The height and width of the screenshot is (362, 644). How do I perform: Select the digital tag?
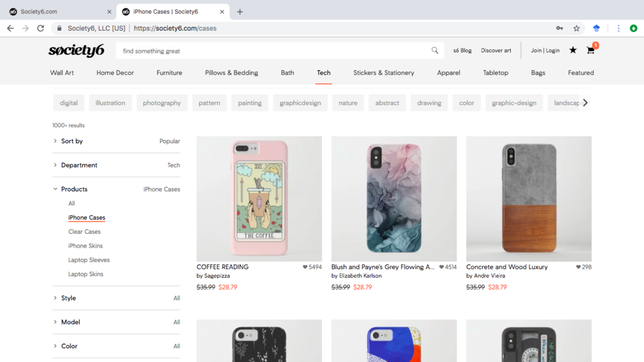pyautogui.click(x=69, y=103)
